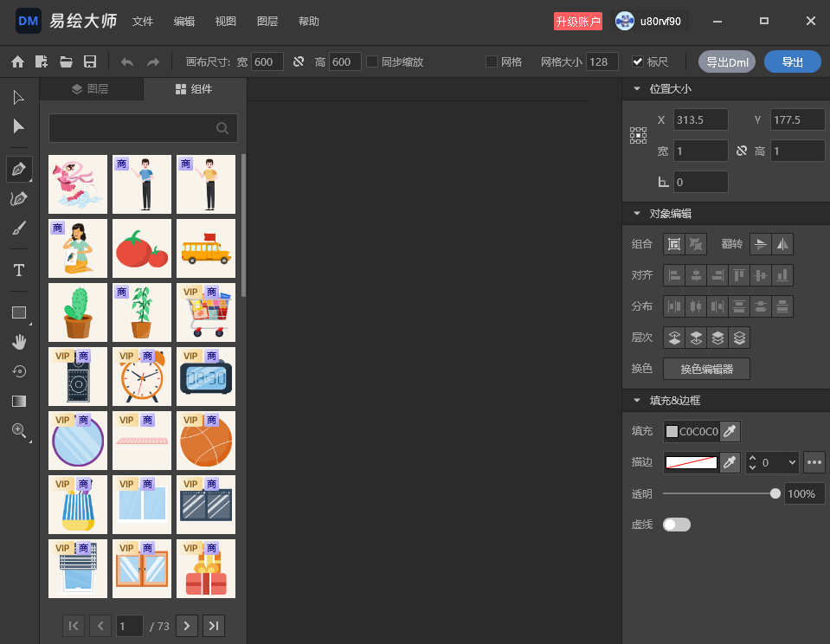Select the outline arrow selection tool
830x644 pixels.
click(18, 98)
